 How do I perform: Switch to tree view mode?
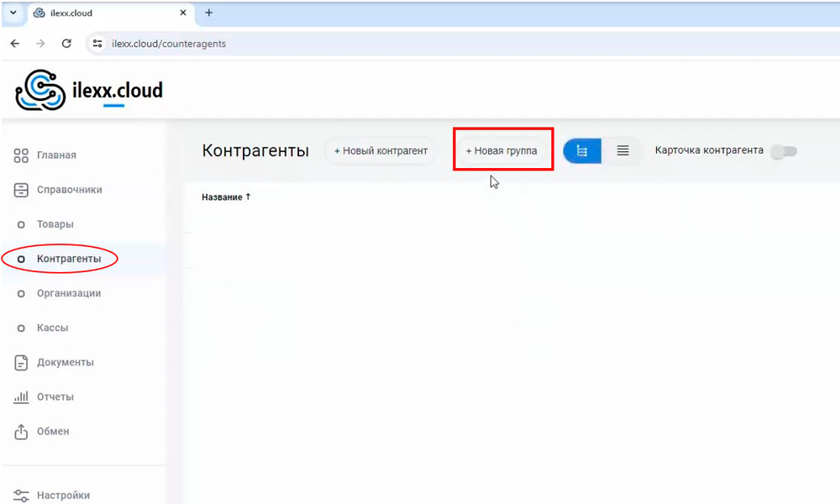(582, 151)
